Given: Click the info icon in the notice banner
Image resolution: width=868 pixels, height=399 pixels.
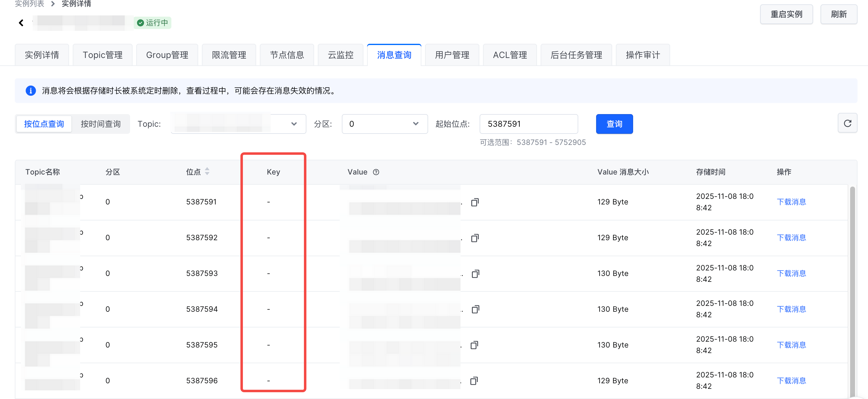Looking at the screenshot, I should (31, 90).
